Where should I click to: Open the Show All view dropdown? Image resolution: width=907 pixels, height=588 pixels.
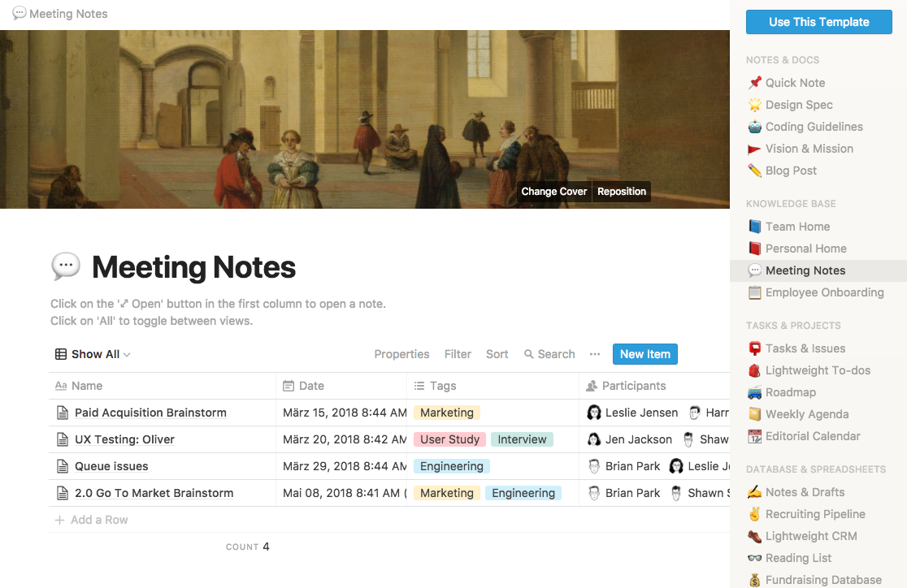[93, 354]
